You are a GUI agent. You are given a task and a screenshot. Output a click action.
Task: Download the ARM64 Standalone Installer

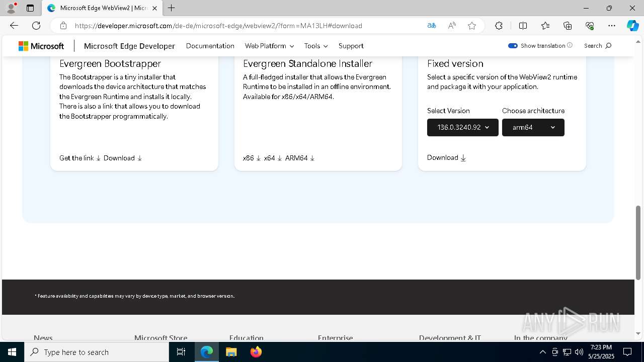[x=300, y=158]
